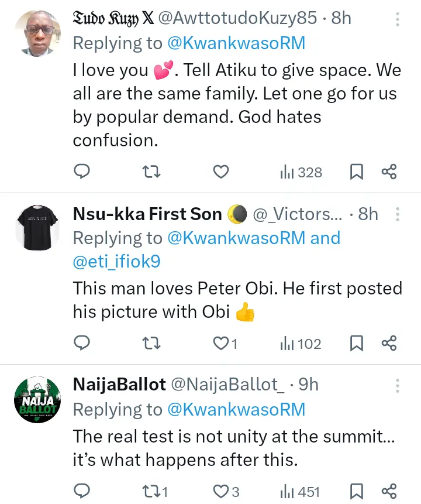View 451 views analytics on NaijaBallot's tweet
This screenshot has width=421, height=504.
click(301, 492)
